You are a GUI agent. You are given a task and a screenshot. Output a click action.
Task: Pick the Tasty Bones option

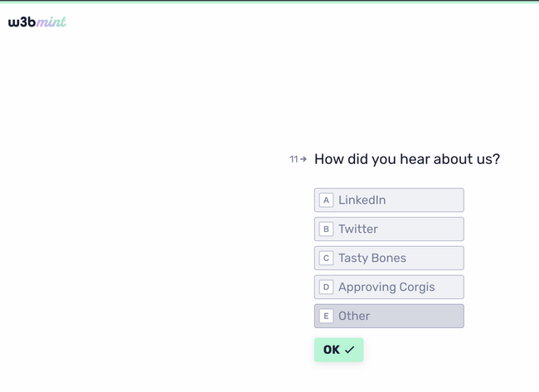[389, 258]
